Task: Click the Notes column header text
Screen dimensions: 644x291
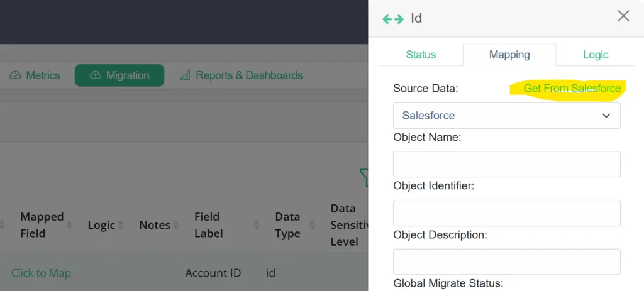Action: click(155, 225)
